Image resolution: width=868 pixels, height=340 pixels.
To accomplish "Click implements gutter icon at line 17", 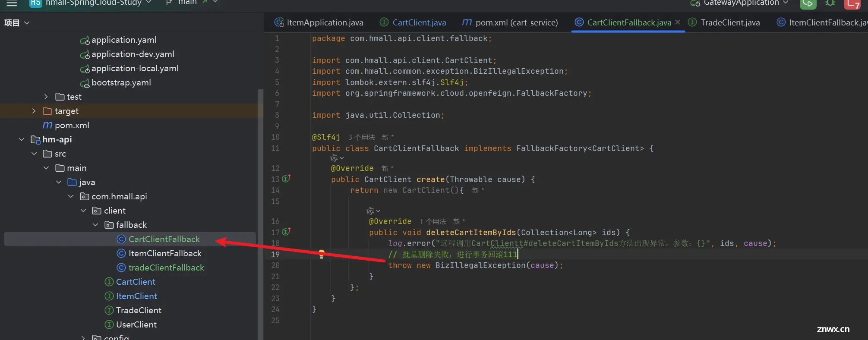I will click(x=287, y=231).
